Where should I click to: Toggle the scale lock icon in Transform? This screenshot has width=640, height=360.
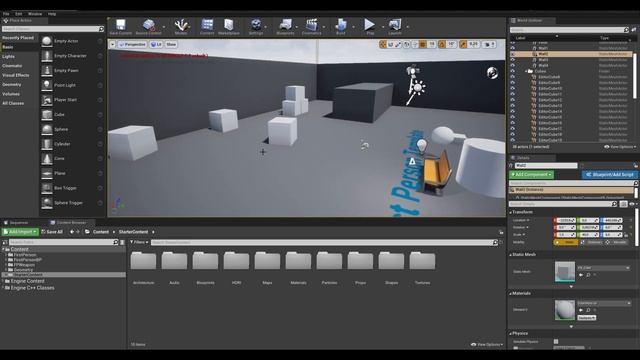click(626, 235)
